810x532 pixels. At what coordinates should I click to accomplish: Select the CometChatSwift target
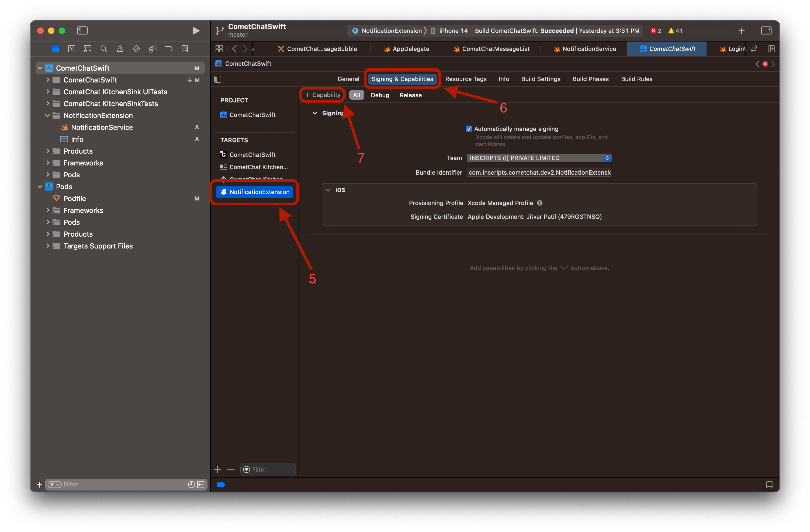click(252, 154)
